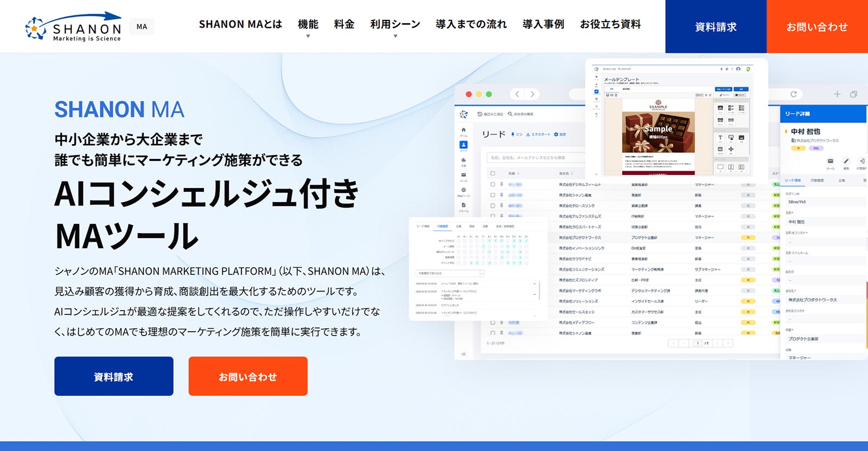Sort by the 名前 column header

click(x=513, y=173)
